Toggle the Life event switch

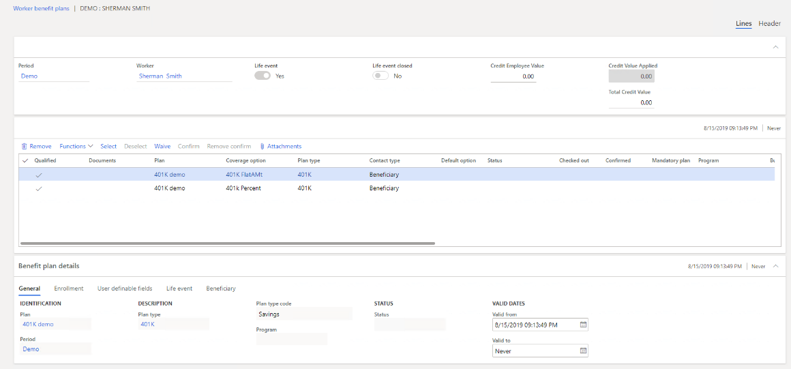coord(262,76)
